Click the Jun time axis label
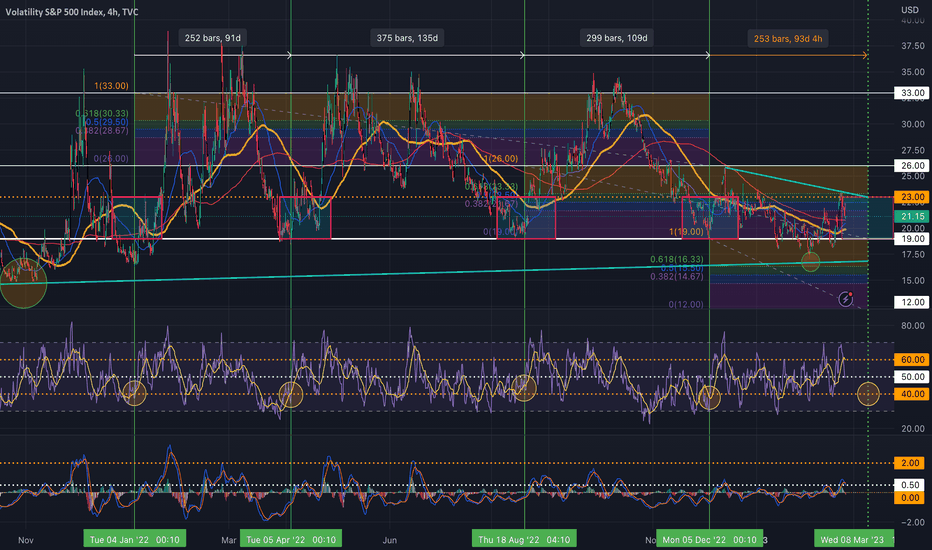Image resolution: width=932 pixels, height=550 pixels. [x=389, y=540]
